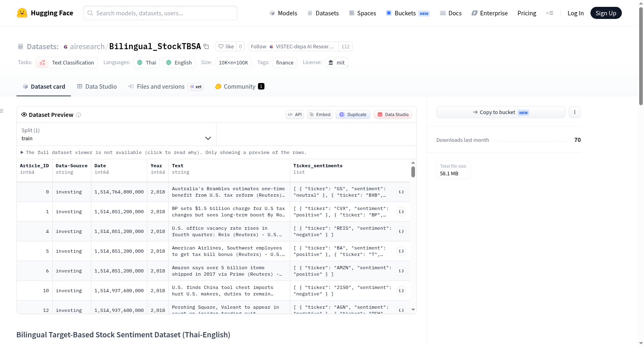Viewport: 644px width, 347px height.
Task: Open the Text Classification task tag
Action: tap(67, 62)
